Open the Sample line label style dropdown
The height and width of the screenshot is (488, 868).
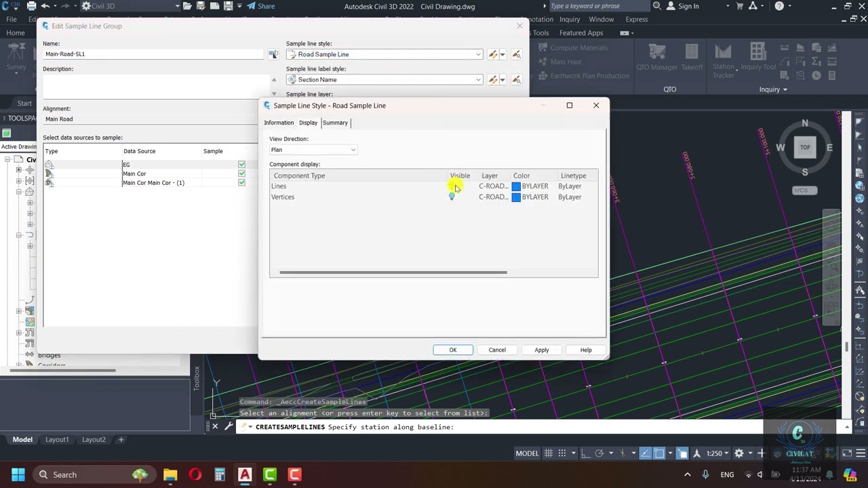(x=384, y=79)
